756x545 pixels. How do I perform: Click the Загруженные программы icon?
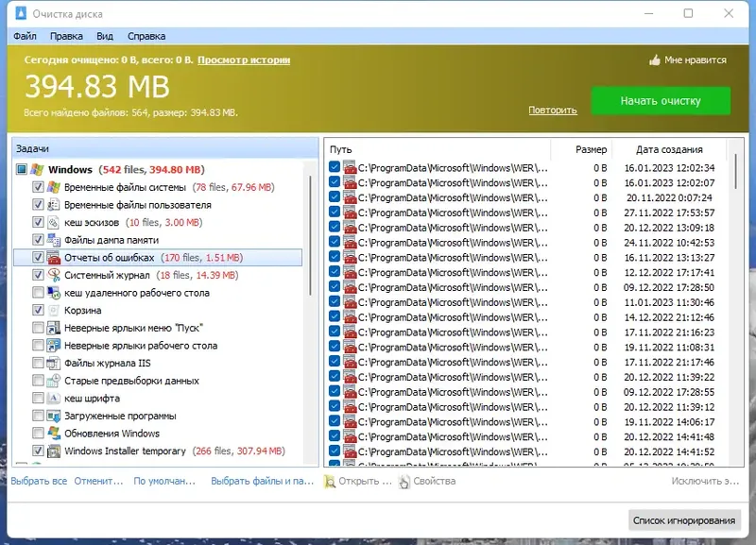click(x=54, y=416)
